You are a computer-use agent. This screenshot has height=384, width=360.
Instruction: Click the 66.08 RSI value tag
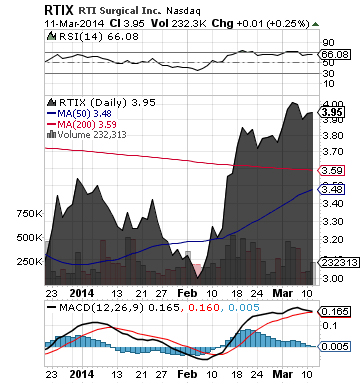click(334, 54)
